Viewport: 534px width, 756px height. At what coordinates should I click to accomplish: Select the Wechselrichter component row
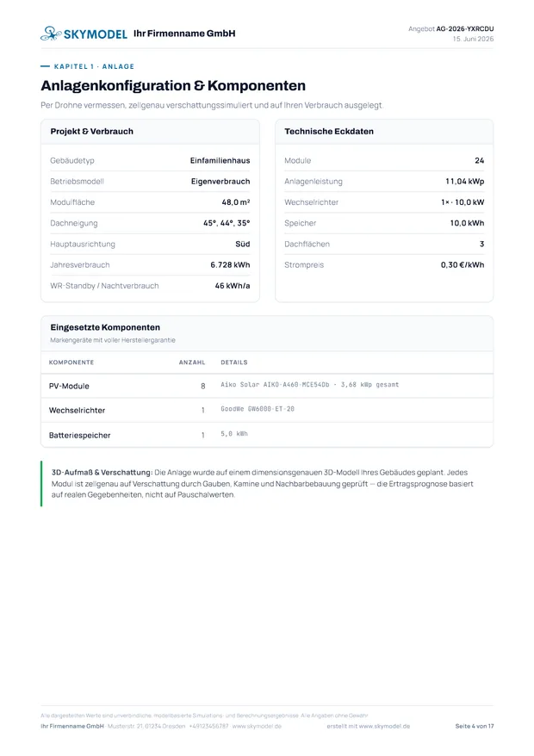pyautogui.click(x=267, y=411)
